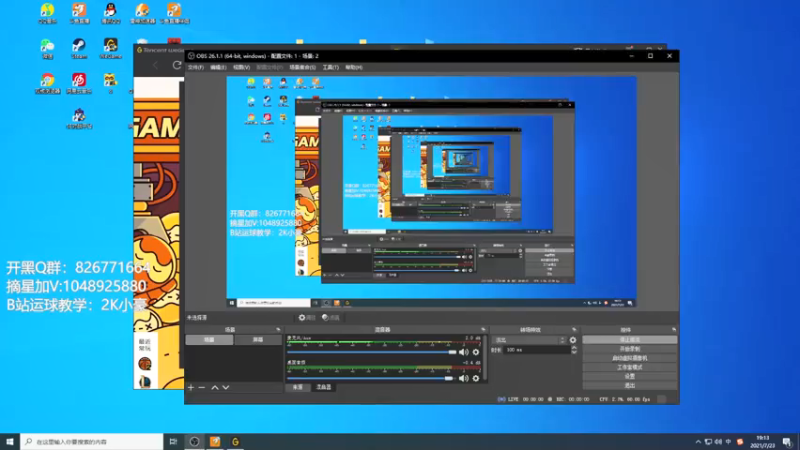
Task: Click the CPU and fps status text
Action: 624,399
